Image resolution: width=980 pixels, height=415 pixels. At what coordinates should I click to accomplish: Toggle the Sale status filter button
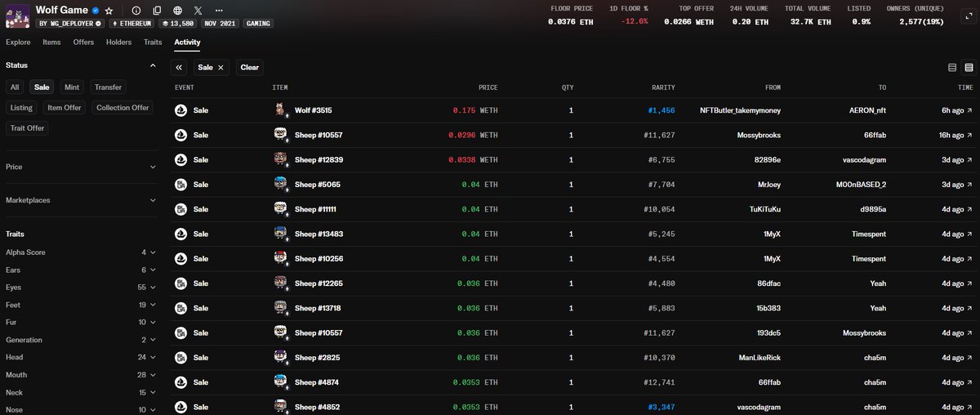(41, 87)
